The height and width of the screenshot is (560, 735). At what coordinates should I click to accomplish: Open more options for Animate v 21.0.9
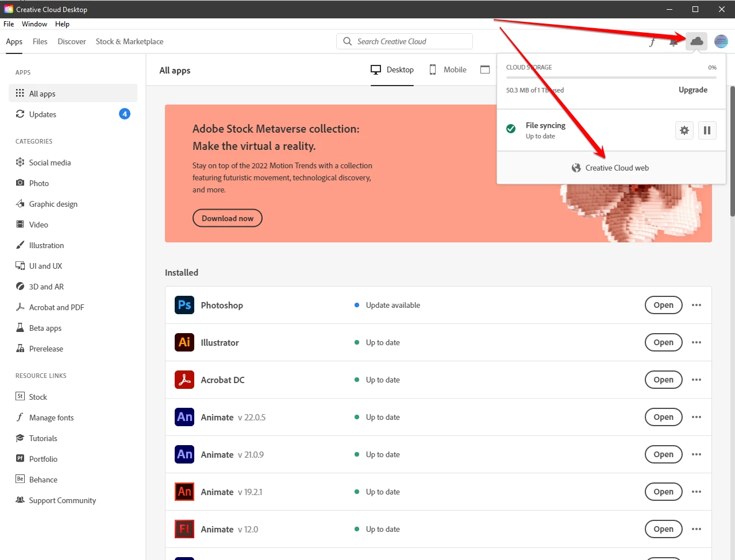[x=696, y=454]
